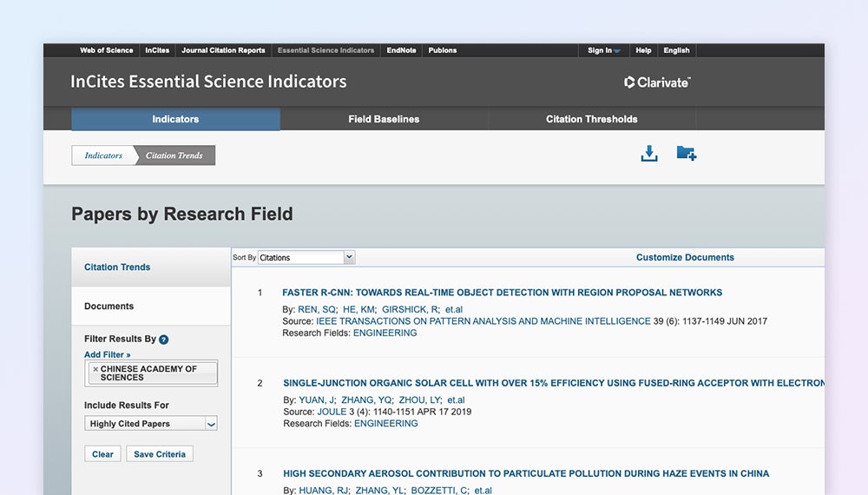Switch to the Citation Thresholds tab
Image resolution: width=868 pixels, height=495 pixels.
(x=591, y=119)
